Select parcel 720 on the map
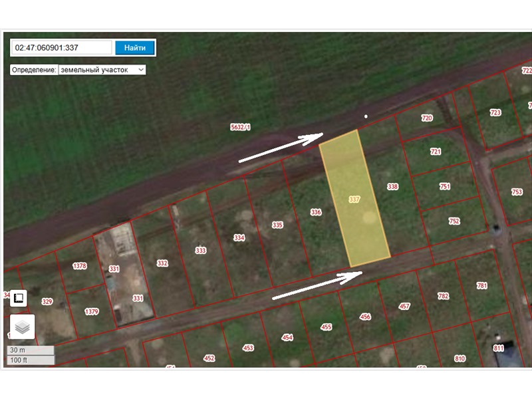532x399 pixels. 427,118
